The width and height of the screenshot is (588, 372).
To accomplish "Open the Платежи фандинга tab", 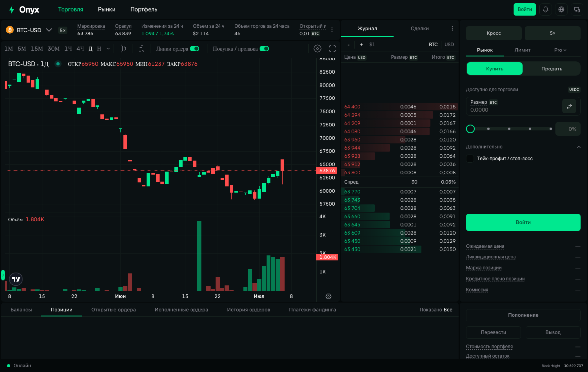I will (313, 310).
